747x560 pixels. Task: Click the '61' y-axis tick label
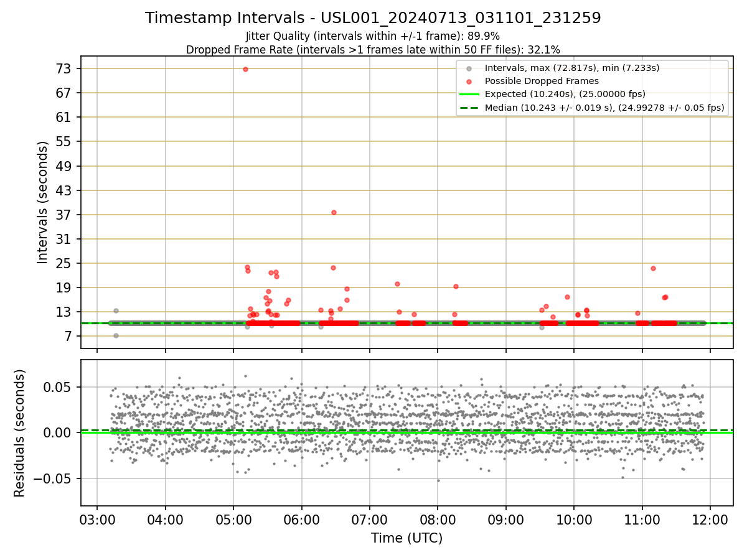pos(65,117)
